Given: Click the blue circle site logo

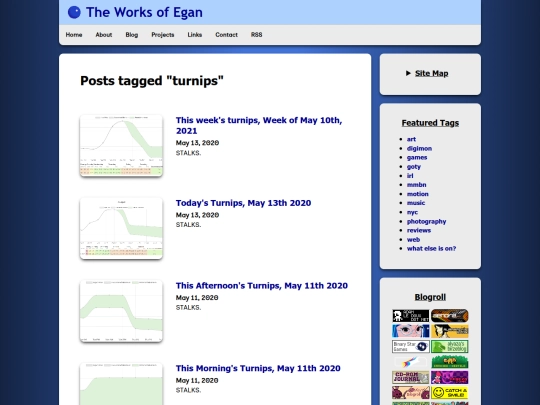Looking at the screenshot, I should click(74, 12).
